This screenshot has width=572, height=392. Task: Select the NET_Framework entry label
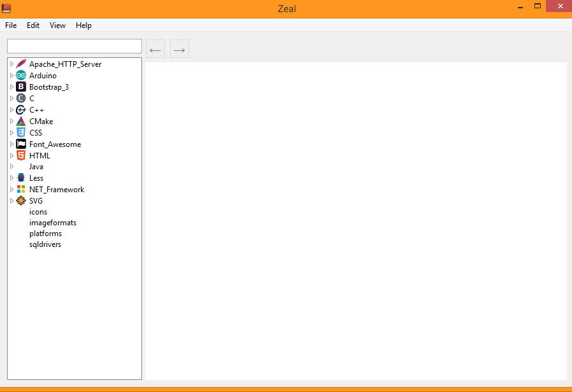point(57,190)
